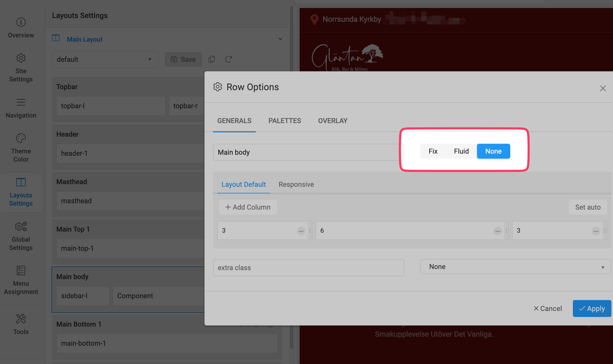Open Site Settings gear icon
Image resolution: width=613 pixels, height=364 pixels.
click(21, 58)
